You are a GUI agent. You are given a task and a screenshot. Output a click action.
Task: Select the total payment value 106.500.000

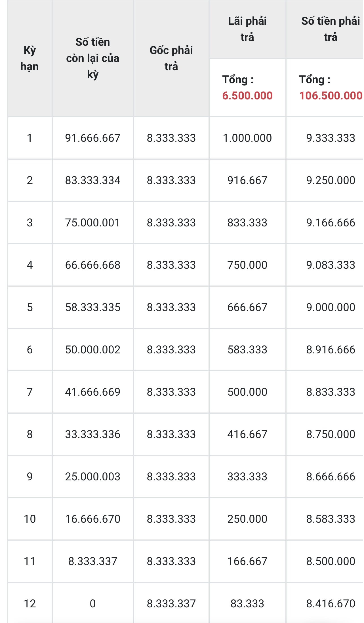[x=330, y=96]
